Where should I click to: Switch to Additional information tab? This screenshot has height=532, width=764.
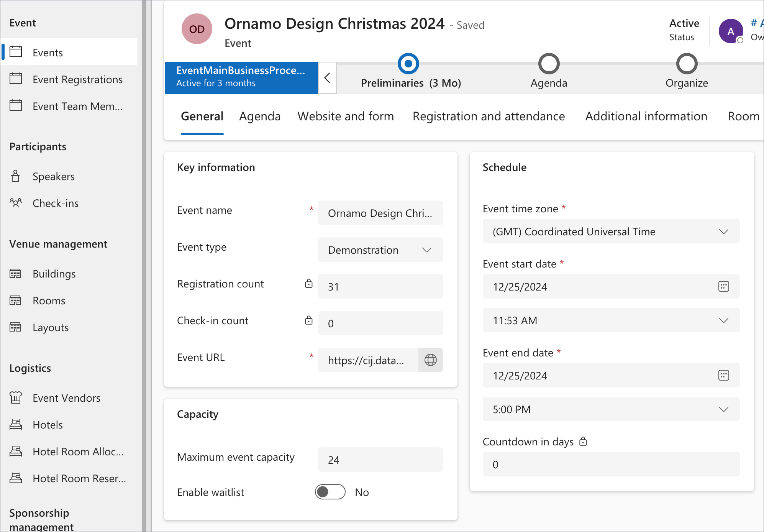[646, 116]
